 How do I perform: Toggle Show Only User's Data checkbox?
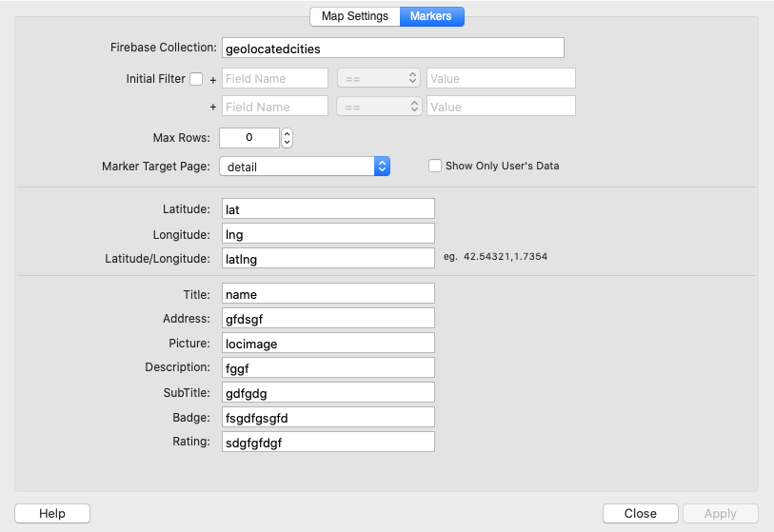tap(435, 166)
